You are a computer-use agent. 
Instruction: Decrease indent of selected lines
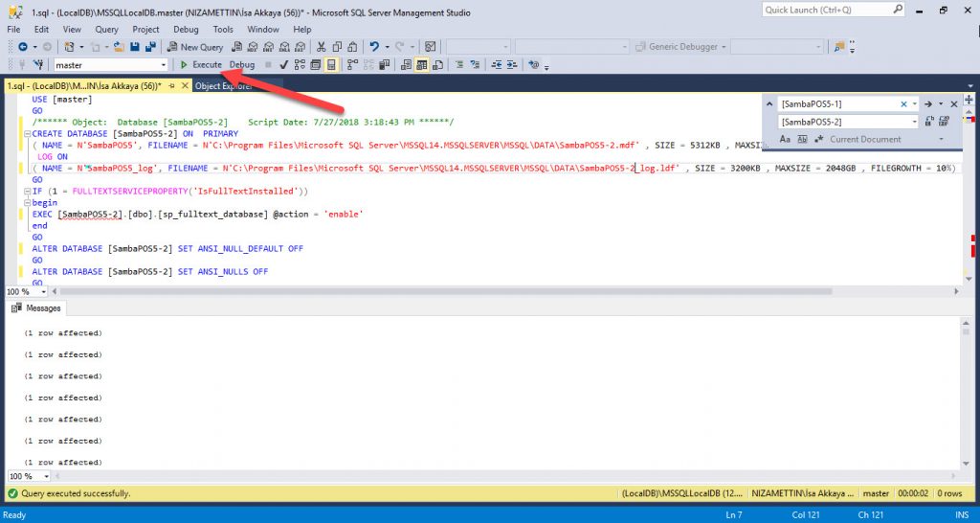[497, 64]
